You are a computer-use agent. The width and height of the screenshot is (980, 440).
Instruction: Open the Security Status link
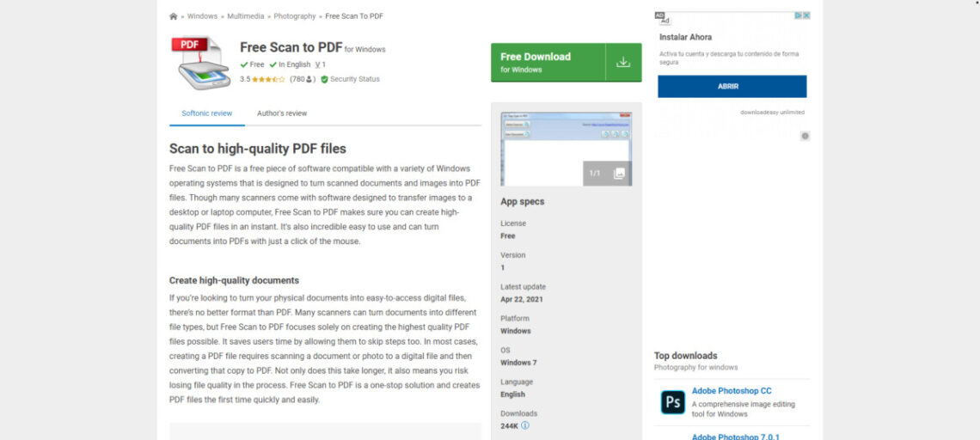(354, 79)
